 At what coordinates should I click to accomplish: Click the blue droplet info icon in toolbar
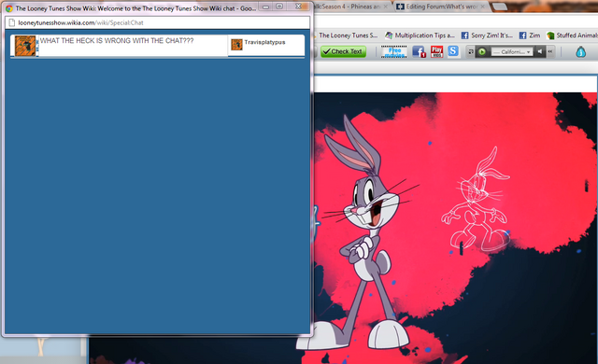[x=580, y=51]
